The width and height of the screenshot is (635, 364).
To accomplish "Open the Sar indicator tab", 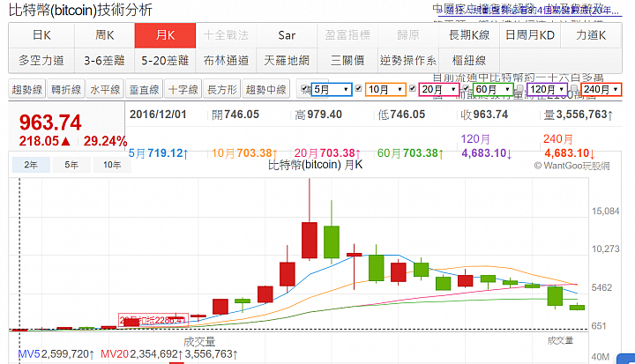I will pyautogui.click(x=287, y=35).
